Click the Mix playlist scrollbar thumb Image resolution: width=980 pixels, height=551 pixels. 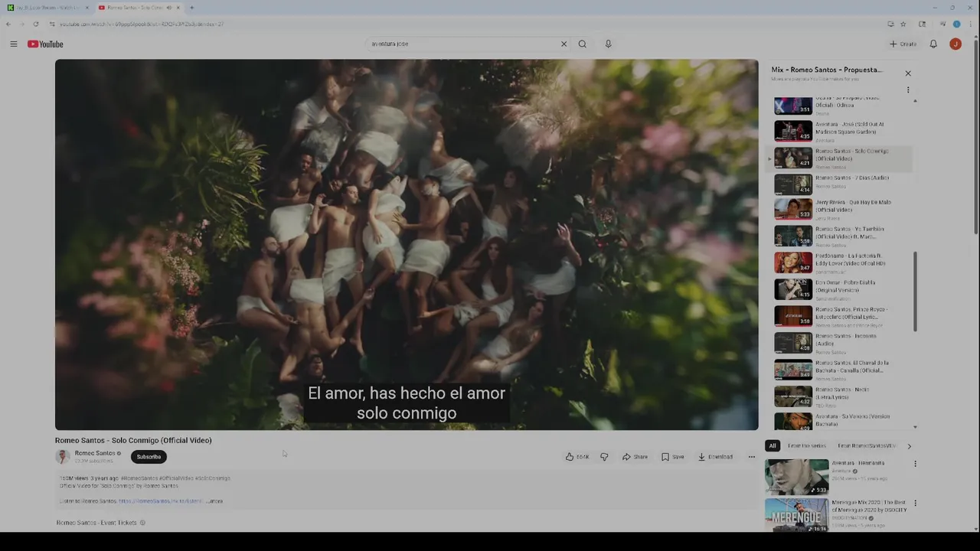point(915,291)
